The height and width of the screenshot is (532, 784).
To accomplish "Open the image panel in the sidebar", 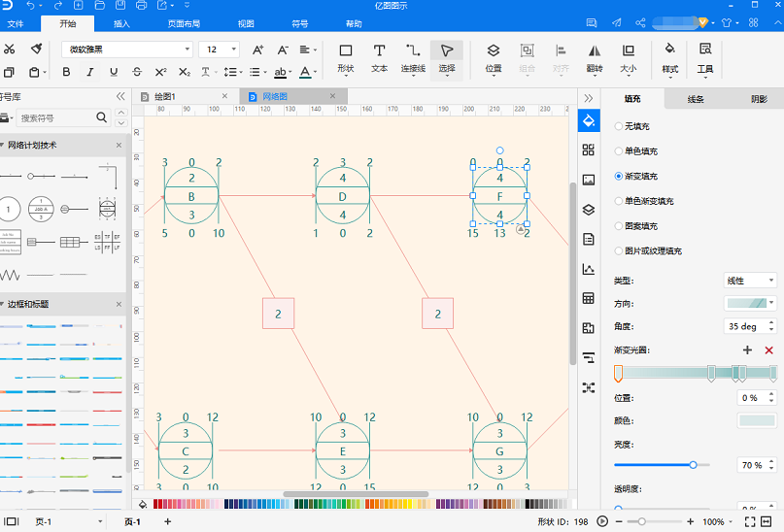I will [x=589, y=180].
